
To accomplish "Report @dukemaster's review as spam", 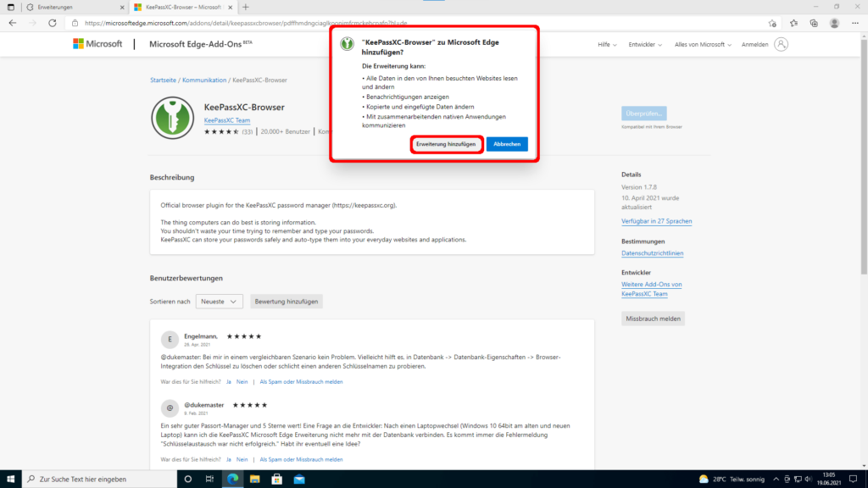I will click(301, 459).
